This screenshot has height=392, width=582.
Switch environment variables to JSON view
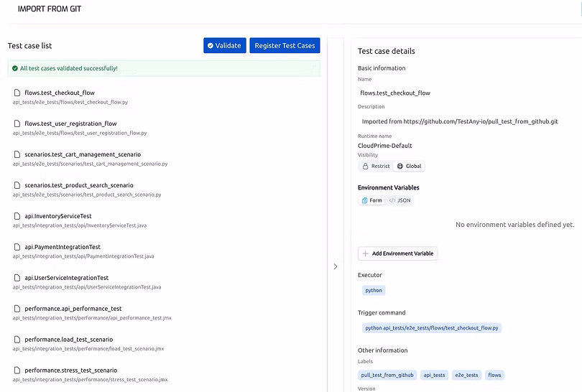(x=399, y=200)
